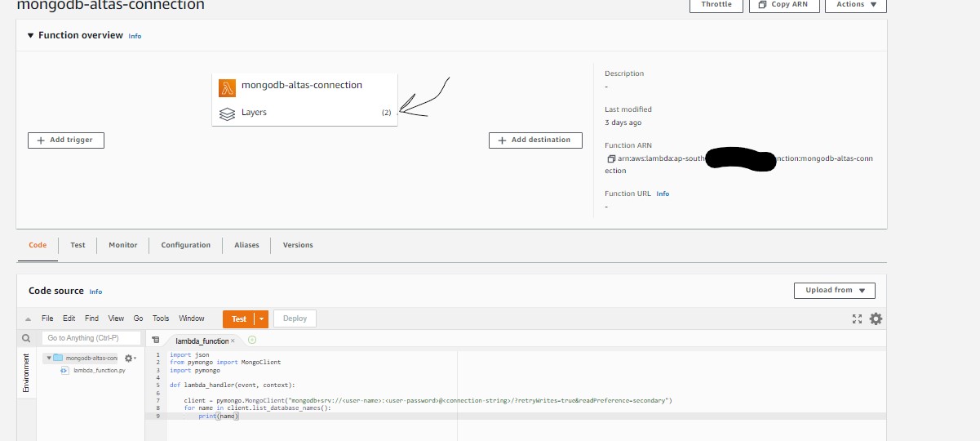Click the orange Test button
The width and height of the screenshot is (980, 441).
click(238, 319)
